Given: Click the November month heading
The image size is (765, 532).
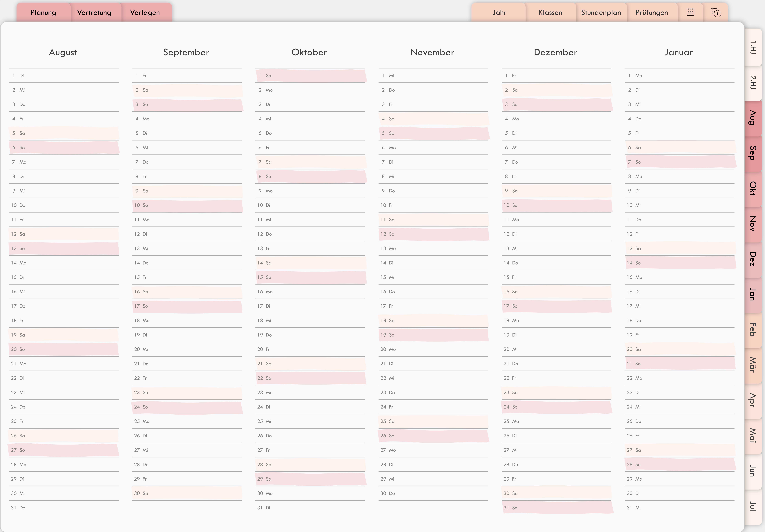Looking at the screenshot, I should coord(432,52).
